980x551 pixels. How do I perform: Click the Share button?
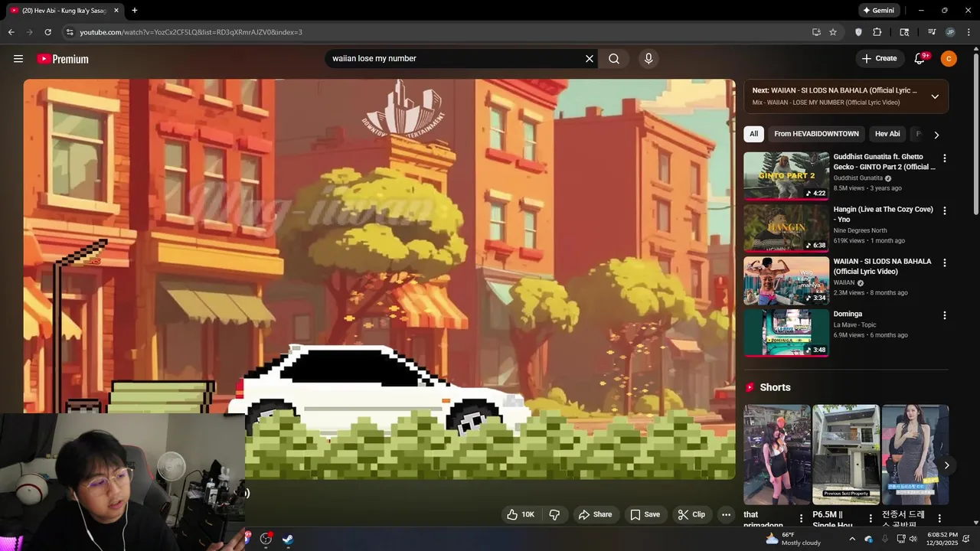pos(595,514)
